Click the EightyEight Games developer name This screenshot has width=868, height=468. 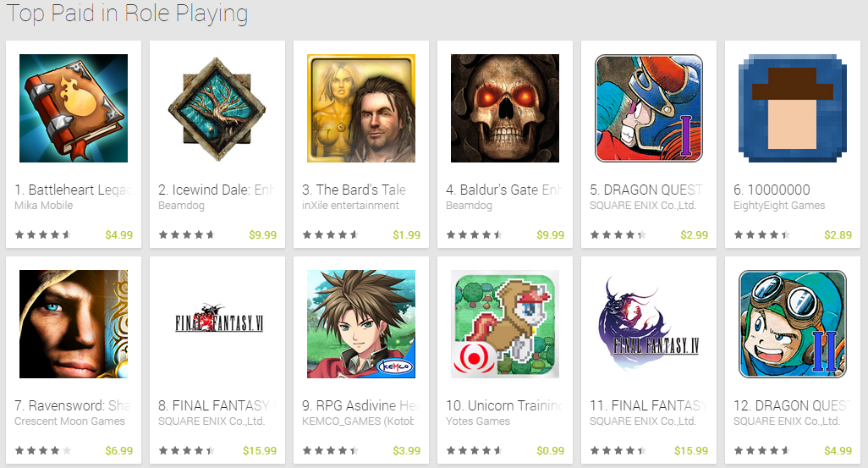pyautogui.click(x=779, y=206)
